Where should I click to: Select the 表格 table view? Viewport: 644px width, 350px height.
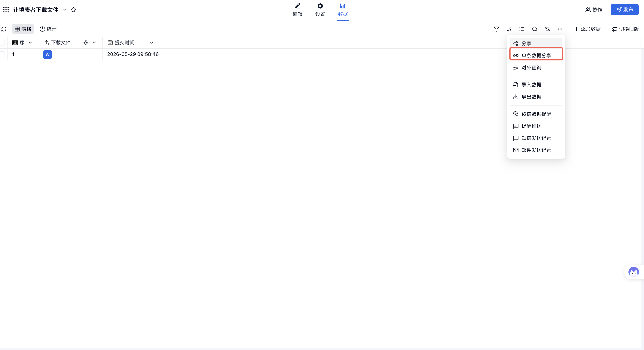pyautogui.click(x=23, y=29)
